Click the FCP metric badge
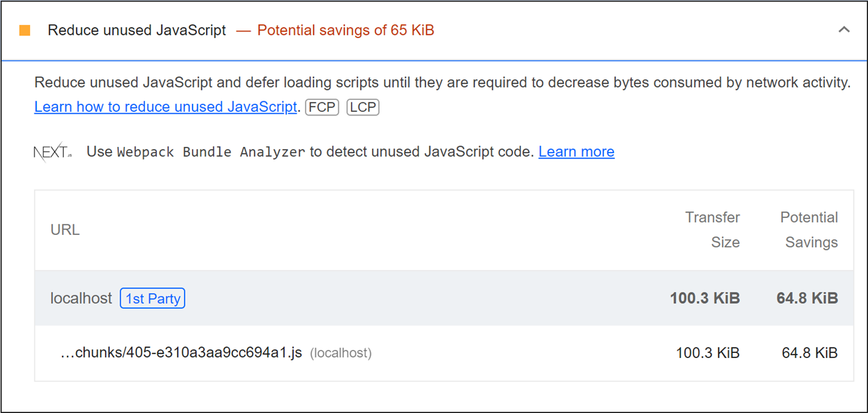868x413 pixels. click(x=321, y=107)
